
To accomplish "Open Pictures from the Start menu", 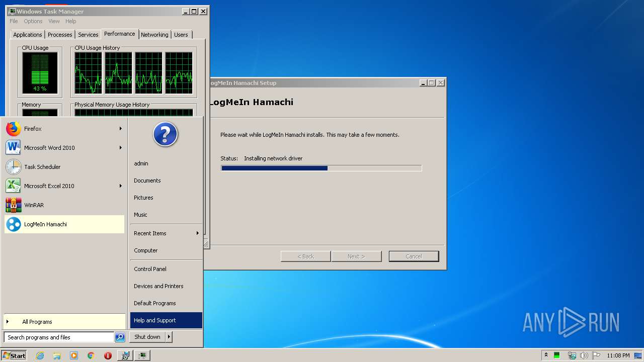I will [166, 198].
